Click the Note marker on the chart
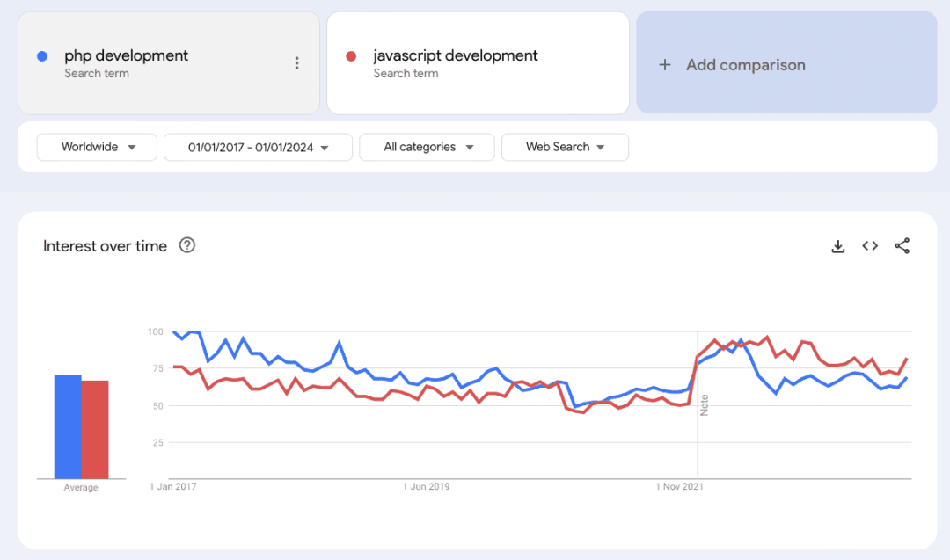The height and width of the screenshot is (560, 950). click(x=704, y=405)
